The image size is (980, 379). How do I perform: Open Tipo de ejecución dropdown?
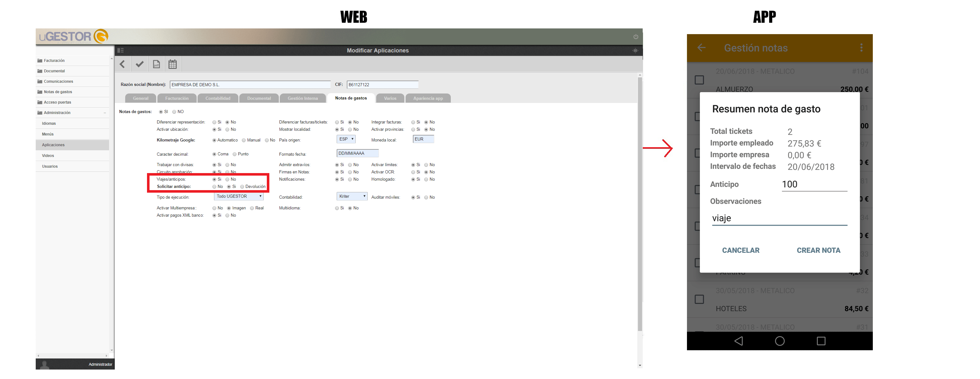(239, 196)
